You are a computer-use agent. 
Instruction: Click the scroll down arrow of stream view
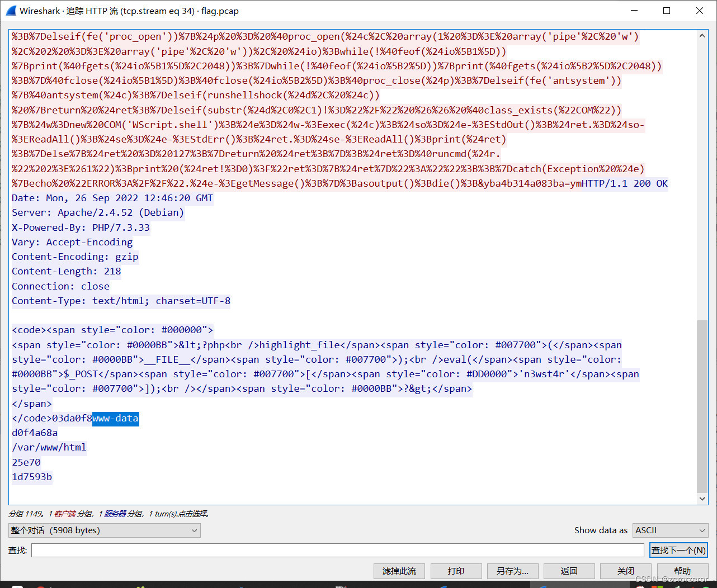[702, 499]
